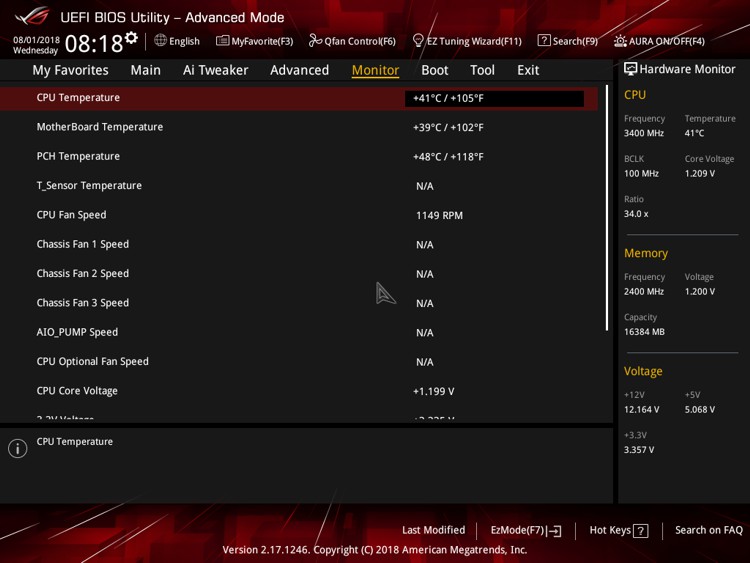This screenshot has height=563, width=750.
Task: Select T_Sensor Temperature row
Action: (299, 186)
